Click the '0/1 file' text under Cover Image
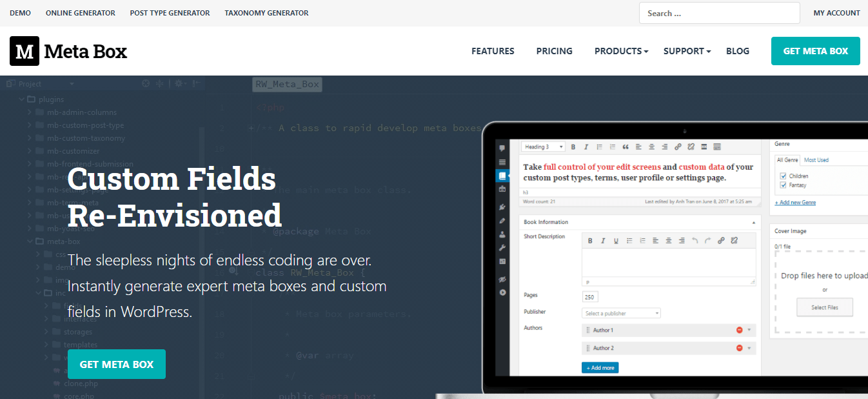Image resolution: width=868 pixels, height=399 pixels. (783, 247)
